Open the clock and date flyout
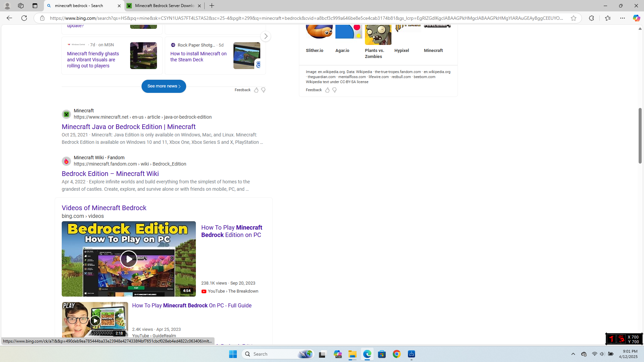 [628, 354]
